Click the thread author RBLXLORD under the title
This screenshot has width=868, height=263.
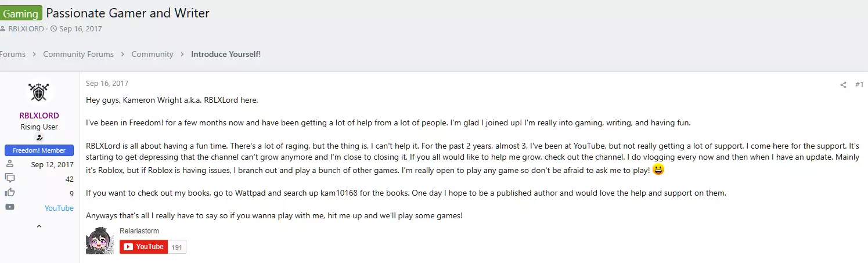tap(26, 28)
